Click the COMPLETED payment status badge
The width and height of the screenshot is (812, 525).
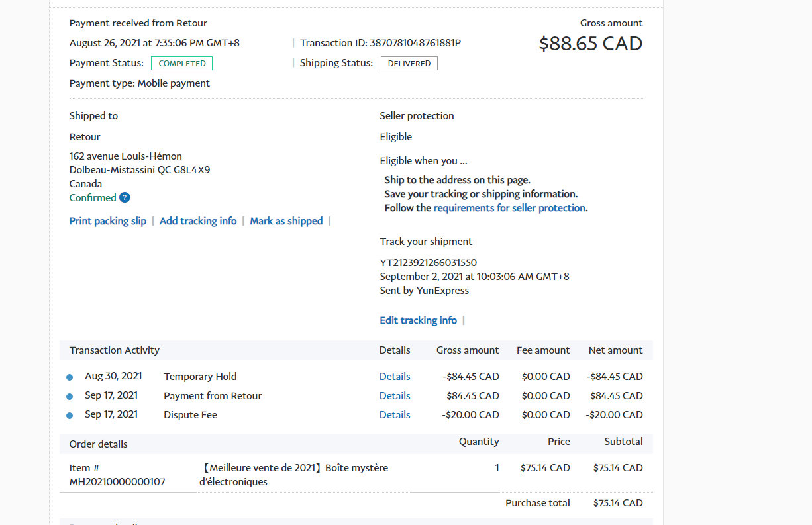click(181, 64)
